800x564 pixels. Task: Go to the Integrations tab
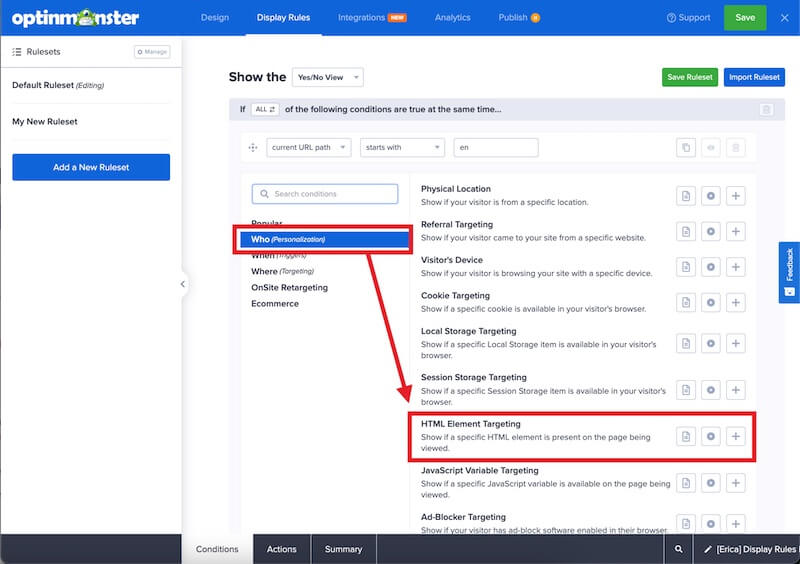tap(371, 17)
